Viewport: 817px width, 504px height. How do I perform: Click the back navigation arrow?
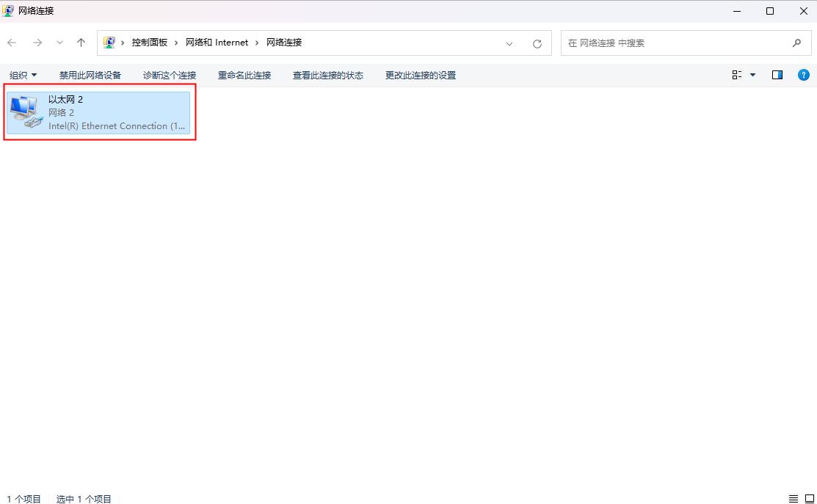click(12, 42)
